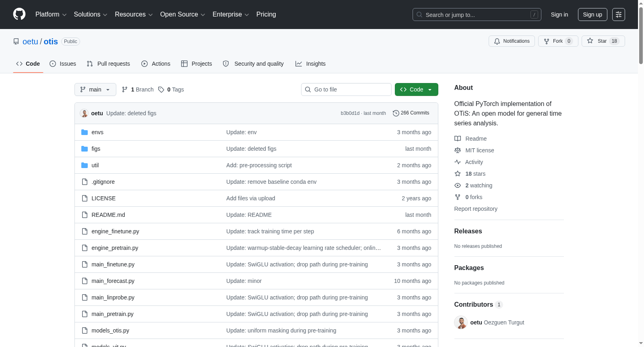
Task: Open the Releases heading link
Action: pos(468,231)
